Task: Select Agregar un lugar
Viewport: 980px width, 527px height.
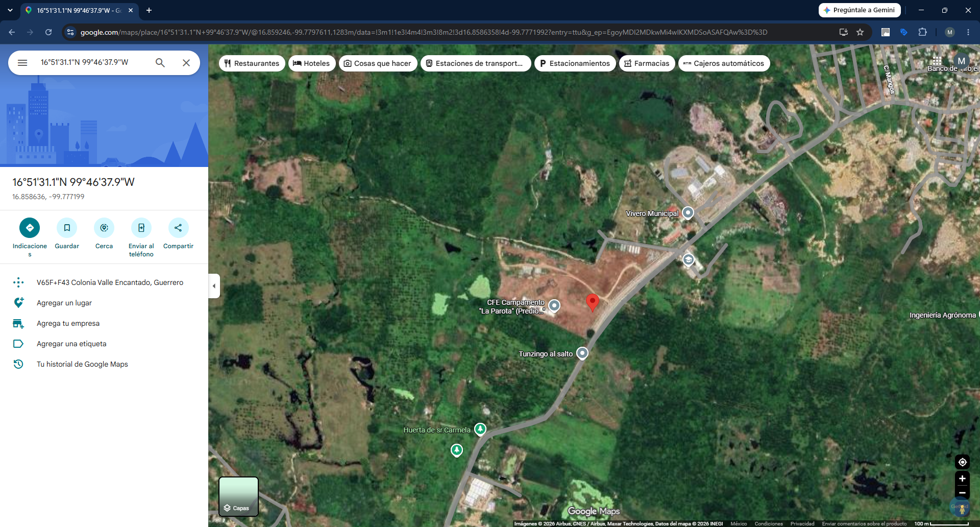Action: 104,303
